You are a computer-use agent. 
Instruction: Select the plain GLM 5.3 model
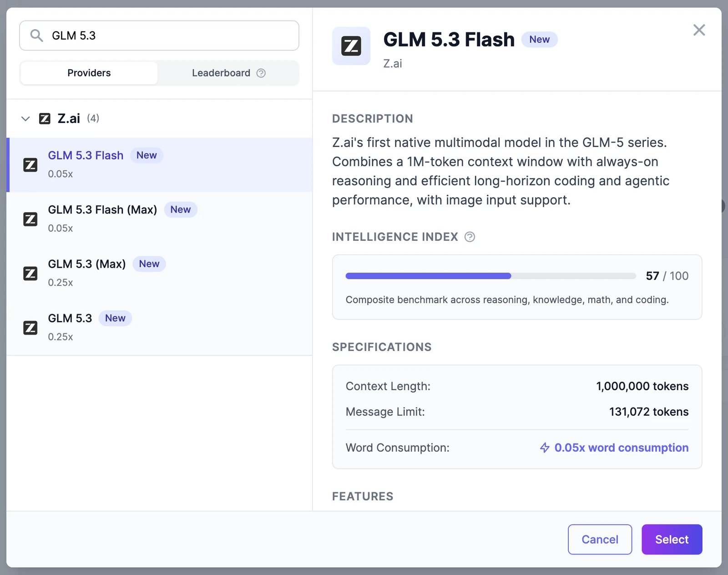(159, 327)
